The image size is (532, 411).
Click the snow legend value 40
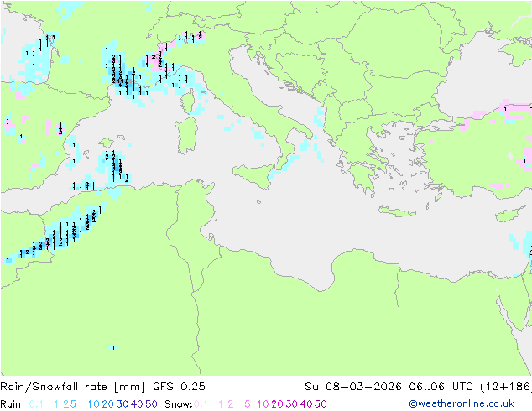[x=306, y=404]
